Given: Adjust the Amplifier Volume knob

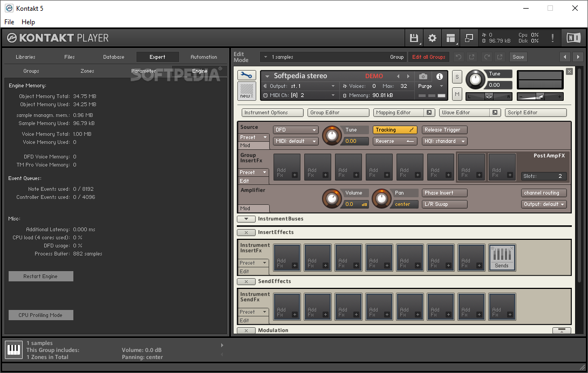Looking at the screenshot, I should pyautogui.click(x=332, y=199).
